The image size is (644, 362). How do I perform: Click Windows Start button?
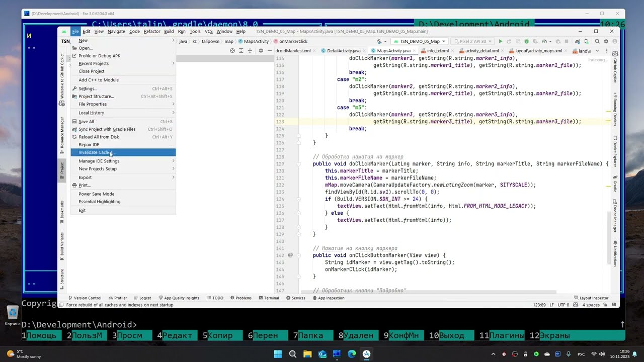point(278,354)
